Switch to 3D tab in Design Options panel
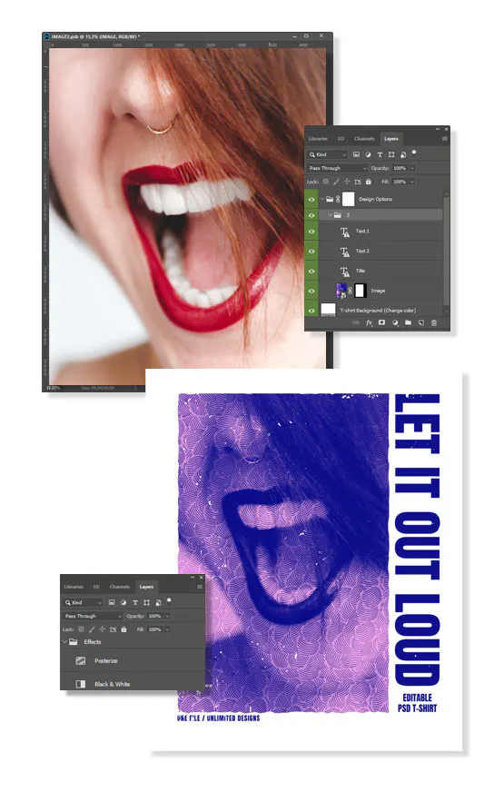Screen dimensions: 504x812 [341, 139]
